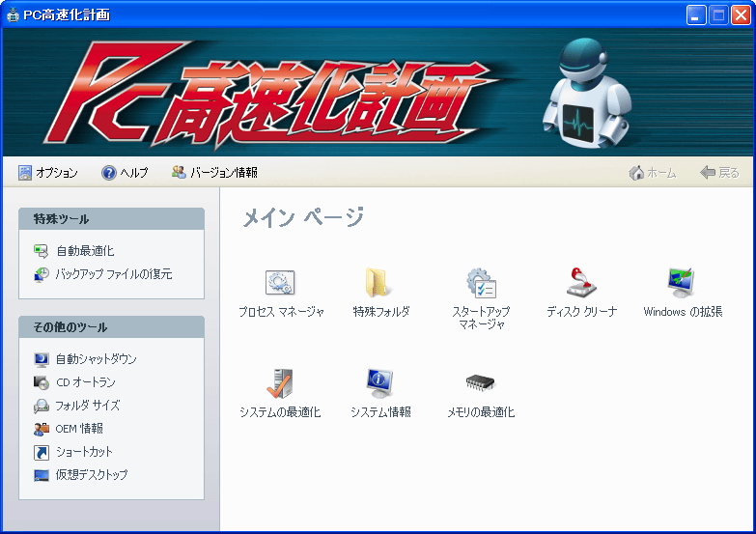Minimize the PC高速化計画 window
This screenshot has height=534, width=756.
pos(696,15)
